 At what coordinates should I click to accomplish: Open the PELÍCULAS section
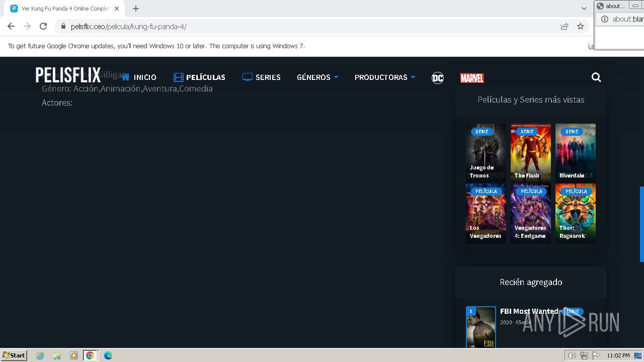(206, 77)
